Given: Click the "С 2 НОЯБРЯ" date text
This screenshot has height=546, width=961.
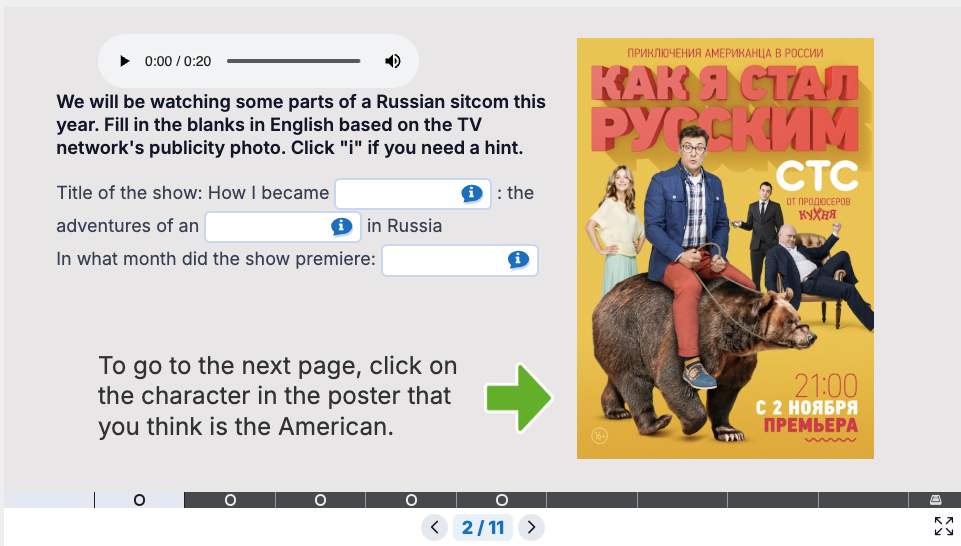Looking at the screenshot, I should 807,408.
